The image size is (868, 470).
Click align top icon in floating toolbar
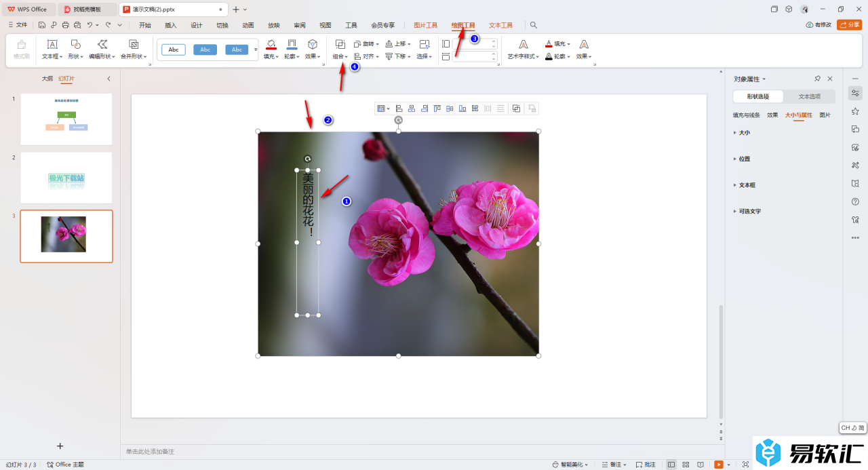[x=437, y=109]
